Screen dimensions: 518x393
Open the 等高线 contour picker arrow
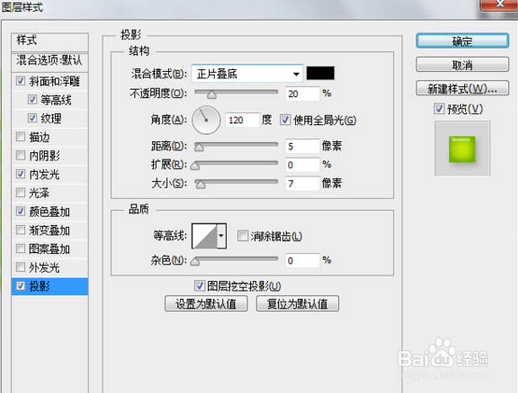pyautogui.click(x=222, y=236)
